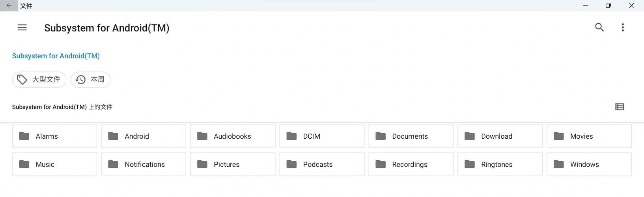Select the Windows folder
This screenshot has height=197, width=644.
pyautogui.click(x=589, y=164)
